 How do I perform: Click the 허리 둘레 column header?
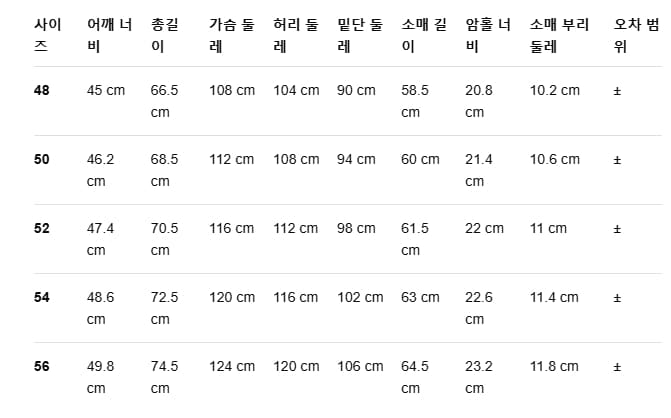tap(296, 35)
